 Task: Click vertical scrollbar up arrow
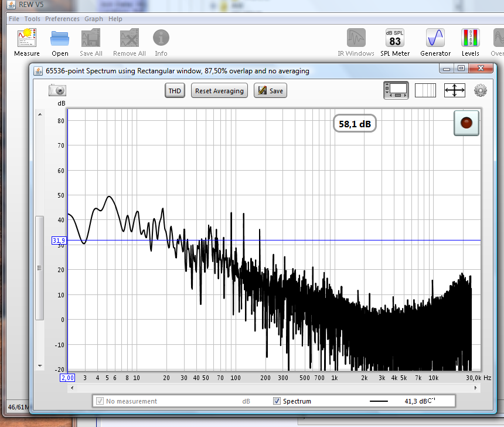(40, 114)
